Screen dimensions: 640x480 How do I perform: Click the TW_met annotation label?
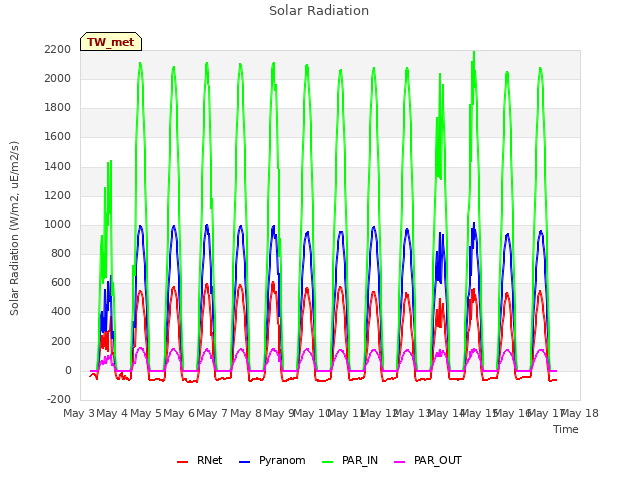(x=111, y=42)
